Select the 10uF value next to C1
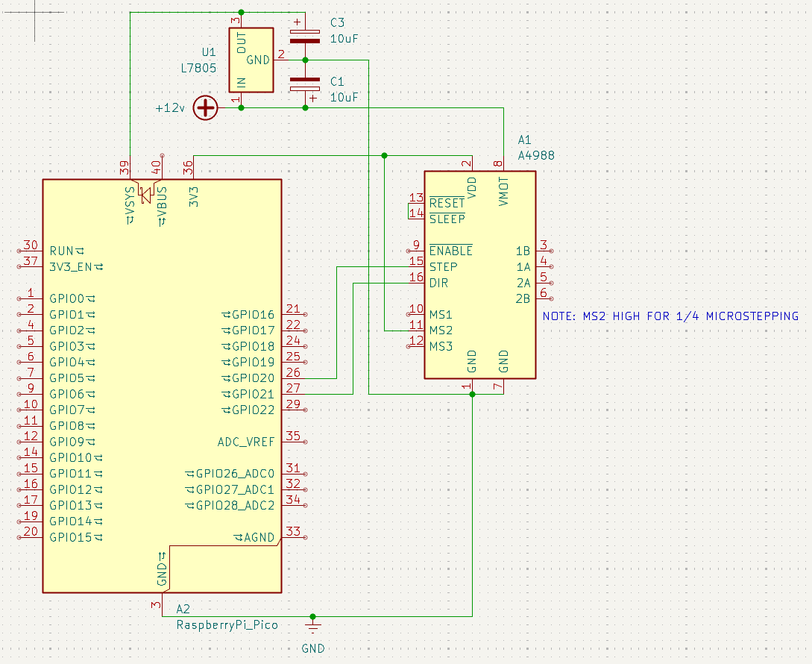 pos(344,98)
